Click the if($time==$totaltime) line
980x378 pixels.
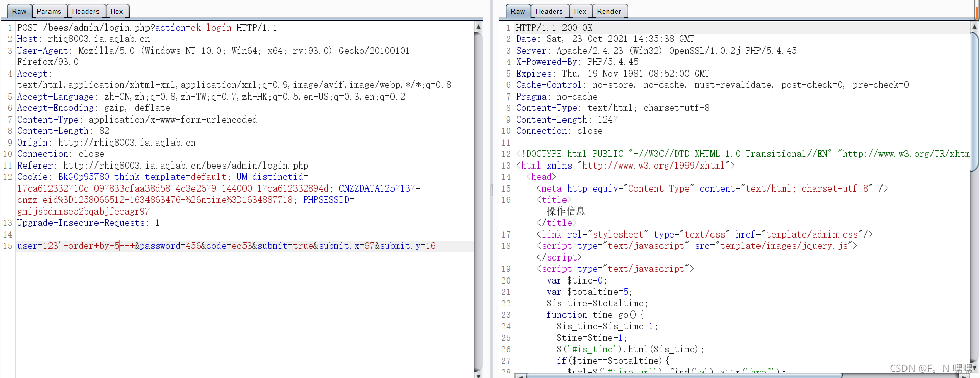pos(613,361)
